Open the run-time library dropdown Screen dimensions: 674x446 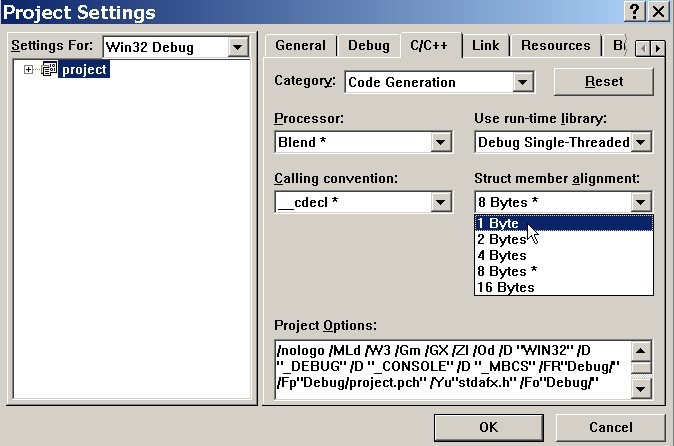(x=642, y=142)
